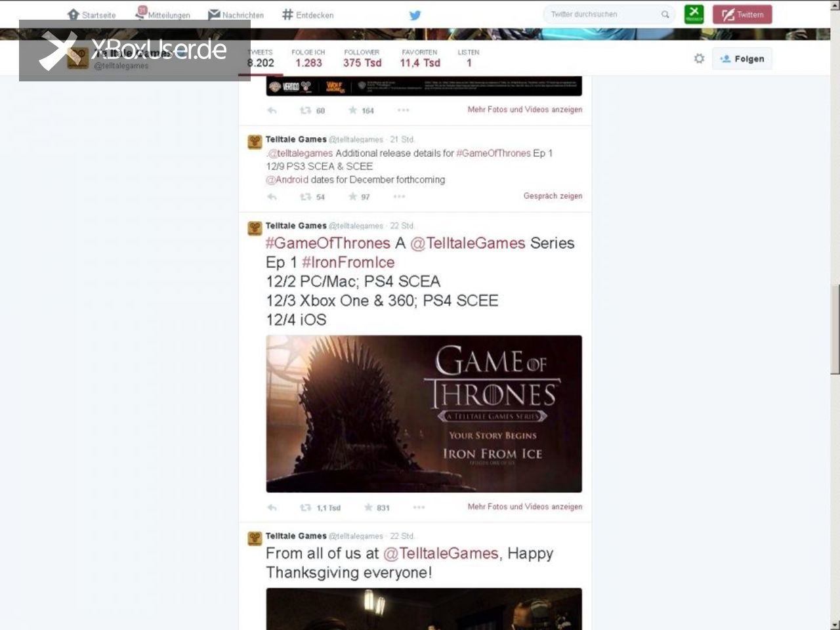840x630 pixels.
Task: Click top Mehr Fotos und Videos anzeigen link
Action: point(524,110)
